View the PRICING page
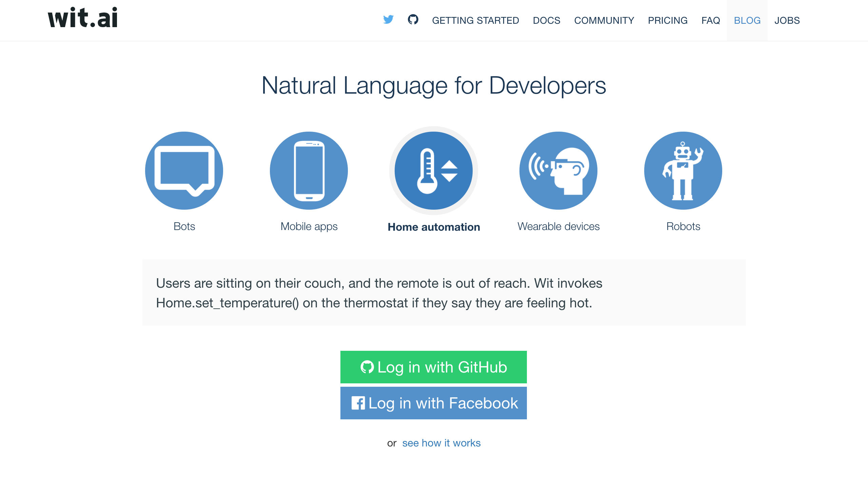Image resolution: width=868 pixels, height=477 pixels. click(x=668, y=20)
